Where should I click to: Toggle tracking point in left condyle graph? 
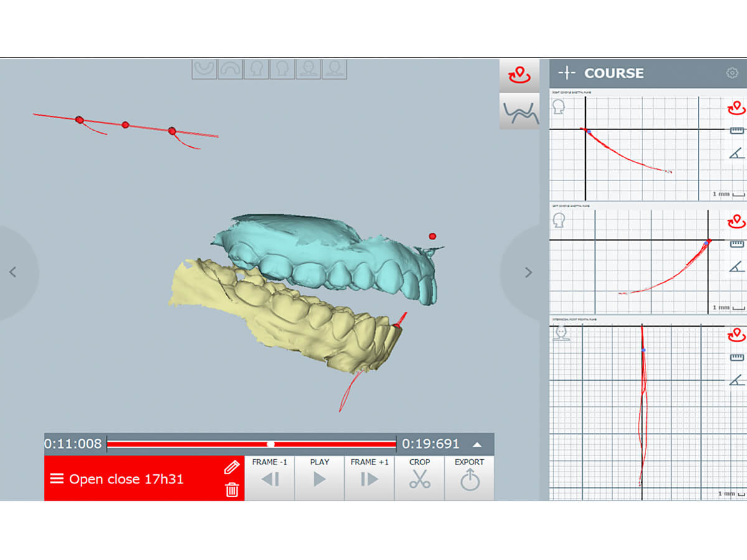pyautogui.click(x=736, y=222)
